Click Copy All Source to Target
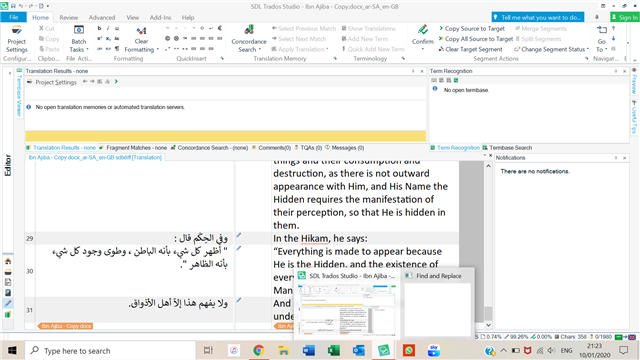Viewport: 640px width, 360px height. (476, 39)
